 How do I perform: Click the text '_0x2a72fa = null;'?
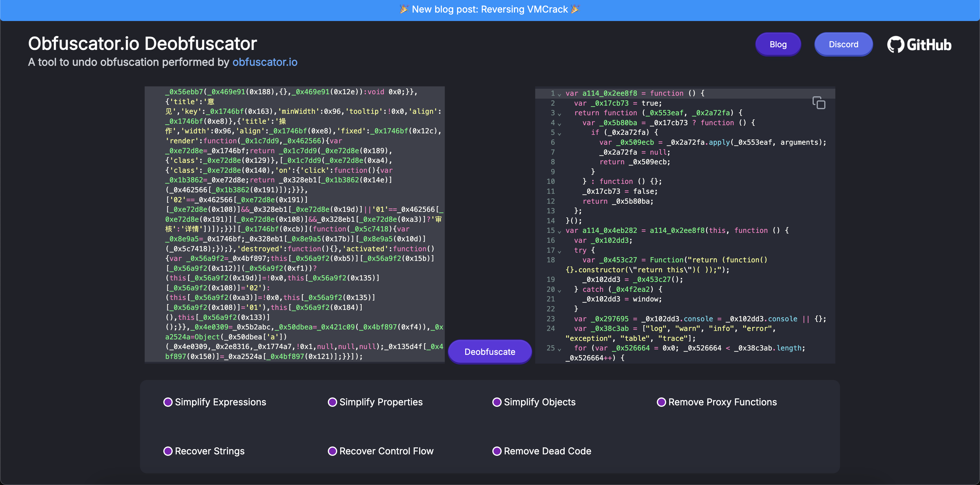point(635,152)
